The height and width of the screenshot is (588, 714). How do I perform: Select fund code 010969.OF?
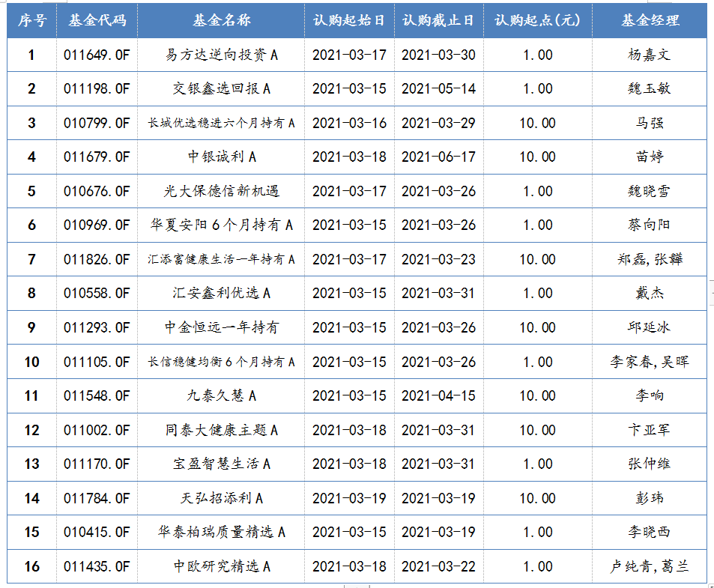(x=97, y=225)
